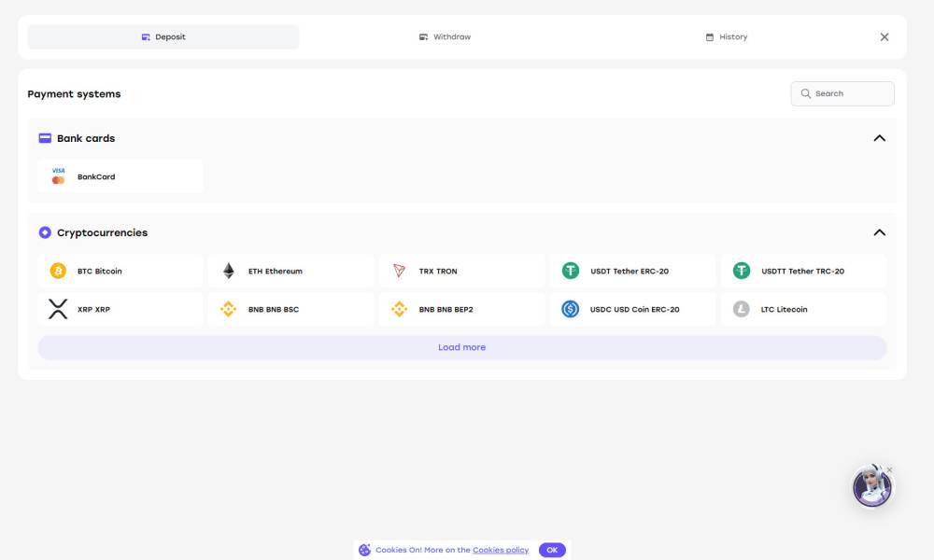Click the Withdraw tab icon
This screenshot has height=560, width=934.
coord(423,37)
